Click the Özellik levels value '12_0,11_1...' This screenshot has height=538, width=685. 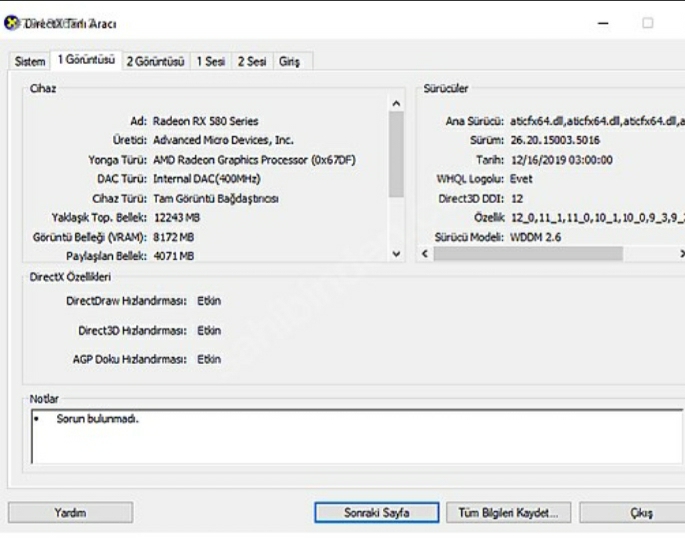coord(597,217)
